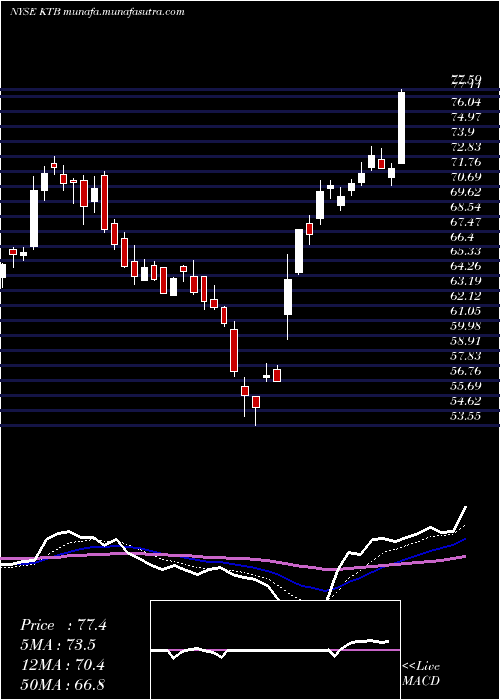The height and width of the screenshot is (700, 500).
Task: Select the 58.91 price axis label
Action: (x=466, y=341)
